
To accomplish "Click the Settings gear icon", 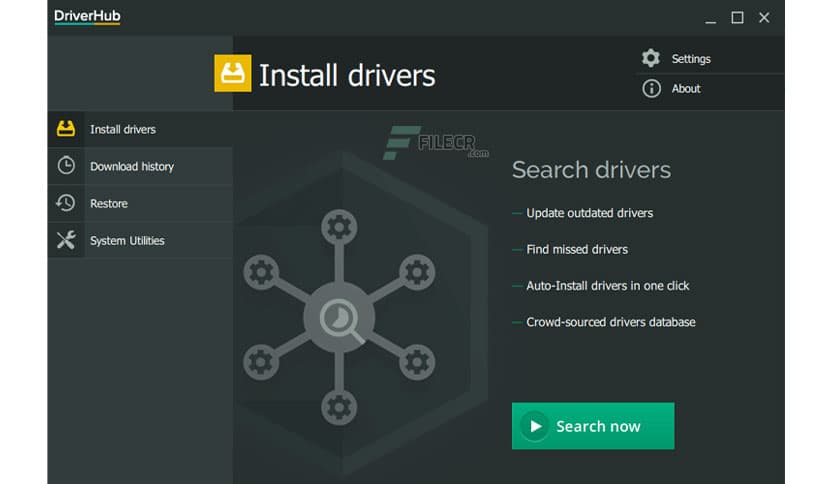I will pyautogui.click(x=651, y=58).
